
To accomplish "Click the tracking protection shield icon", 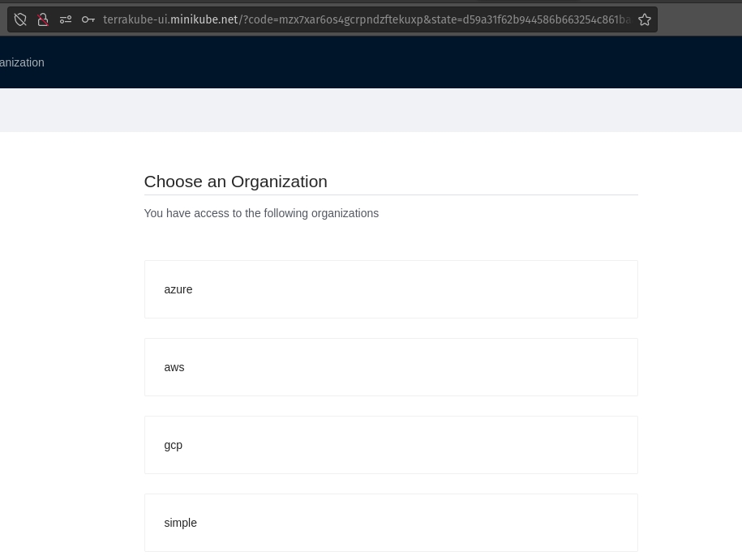I will [x=20, y=19].
